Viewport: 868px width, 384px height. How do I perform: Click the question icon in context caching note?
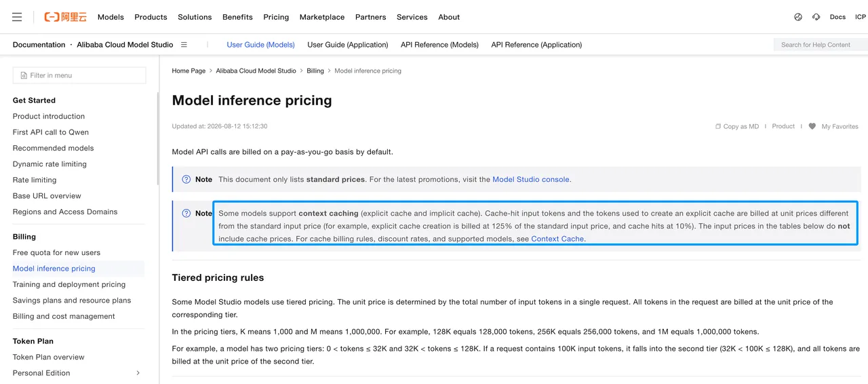186,213
